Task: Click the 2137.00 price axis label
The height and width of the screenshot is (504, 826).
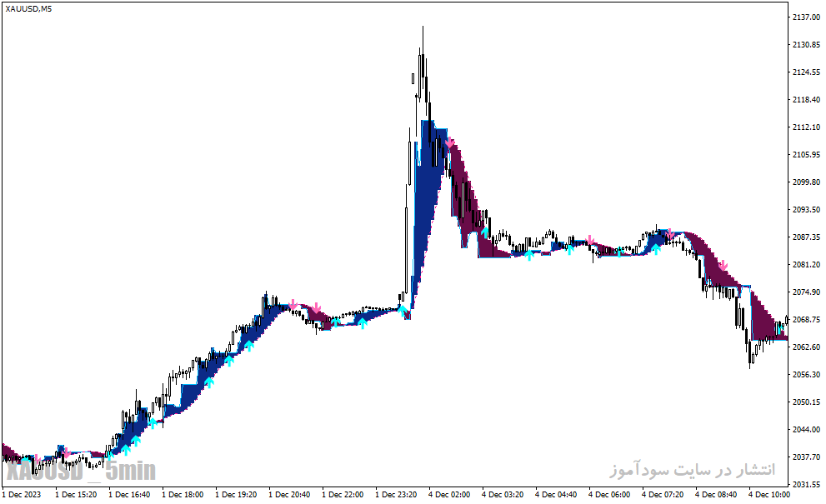Action: click(806, 17)
